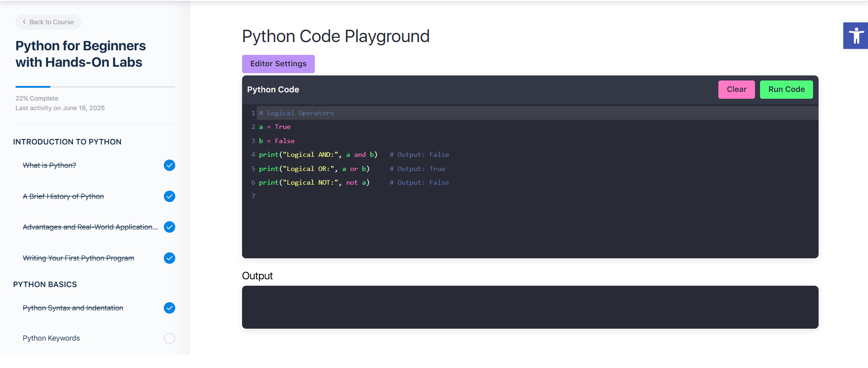This screenshot has width=868, height=368.
Task: Open the Python Keywords lesson
Action: (x=51, y=338)
